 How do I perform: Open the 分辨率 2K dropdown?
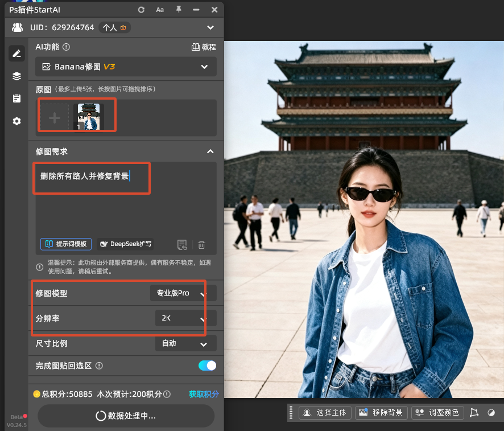click(186, 318)
